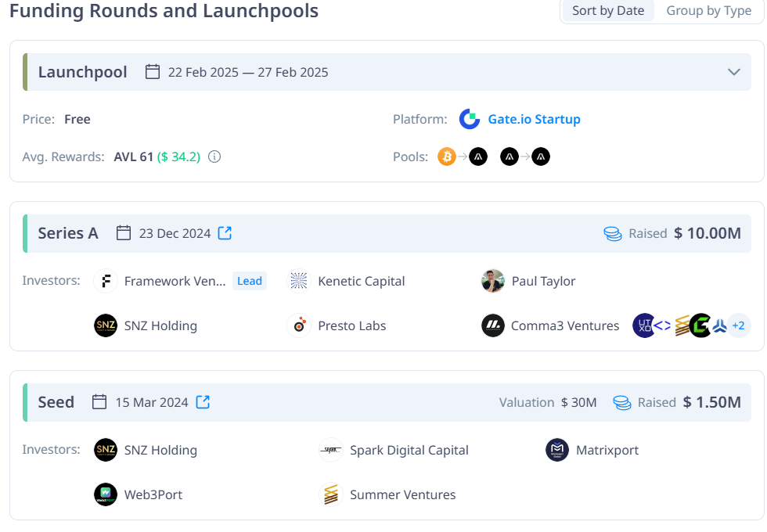Click the Launchpool calendar icon
The image size is (767, 532).
(153, 72)
